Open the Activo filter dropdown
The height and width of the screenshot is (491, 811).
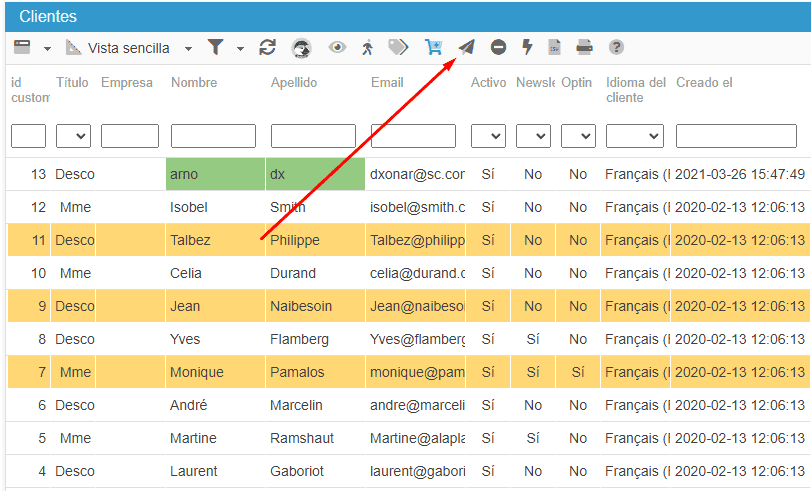click(488, 136)
